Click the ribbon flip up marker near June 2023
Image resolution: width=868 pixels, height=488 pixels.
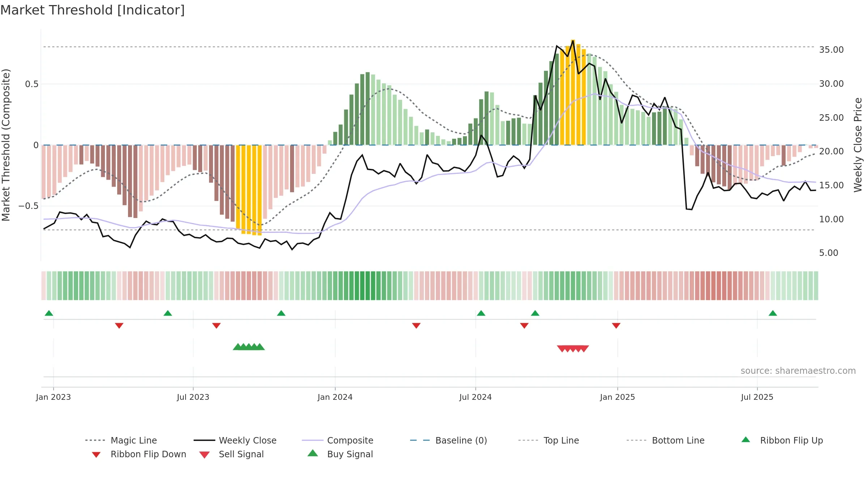click(168, 313)
